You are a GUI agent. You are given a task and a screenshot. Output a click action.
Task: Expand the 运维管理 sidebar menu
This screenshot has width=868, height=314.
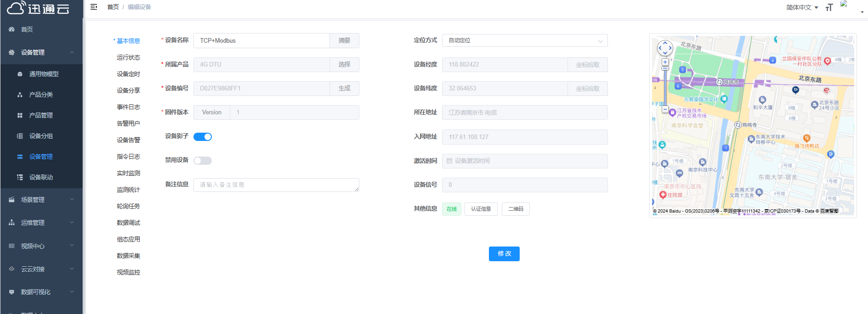(41, 223)
